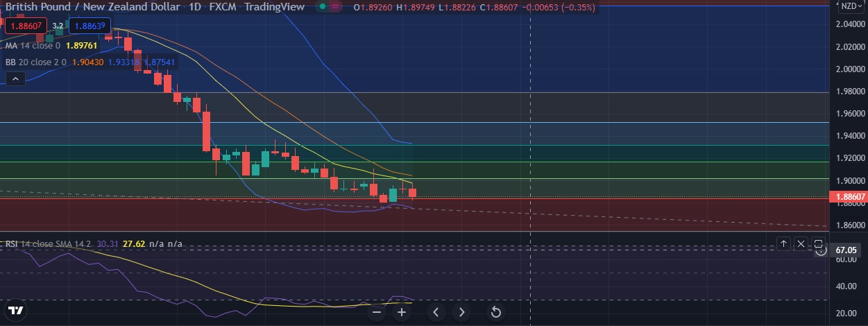The width and height of the screenshot is (868, 326).
Task: Click the BB basis value 1.90430
Action: click(88, 62)
